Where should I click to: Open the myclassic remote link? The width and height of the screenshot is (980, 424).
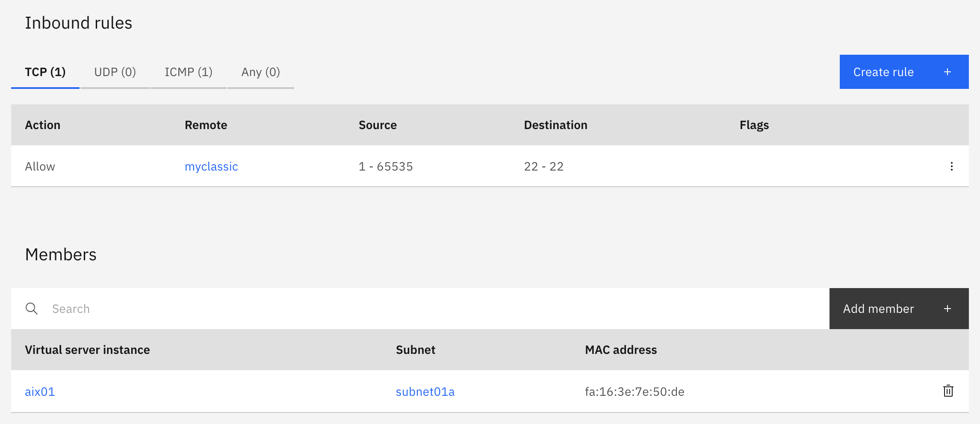(211, 166)
